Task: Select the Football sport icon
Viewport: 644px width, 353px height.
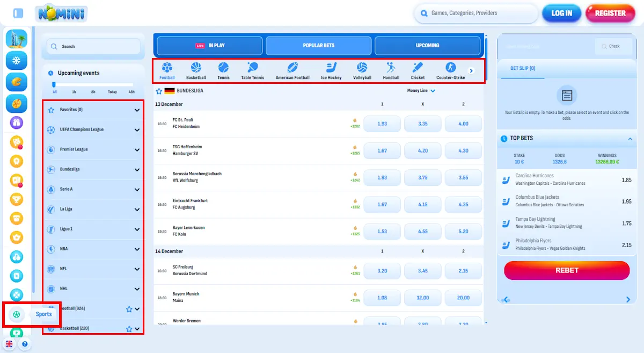Action: click(167, 69)
